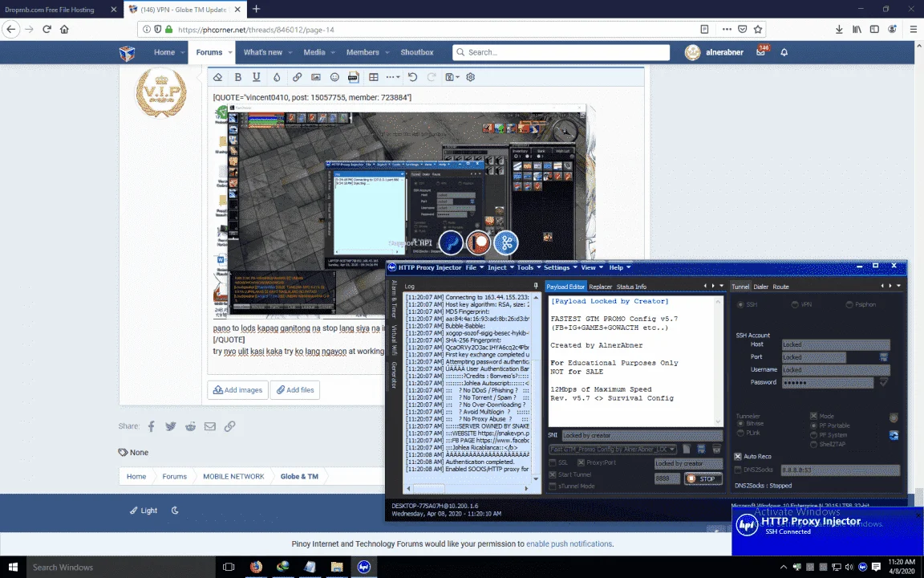Click enable push notifications link

569,543
